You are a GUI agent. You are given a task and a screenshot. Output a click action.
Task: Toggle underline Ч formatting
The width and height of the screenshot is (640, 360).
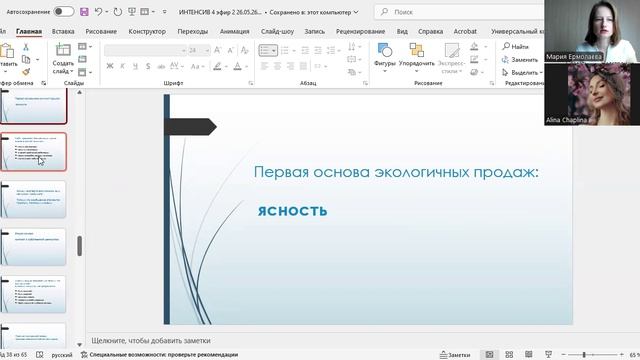click(x=135, y=66)
